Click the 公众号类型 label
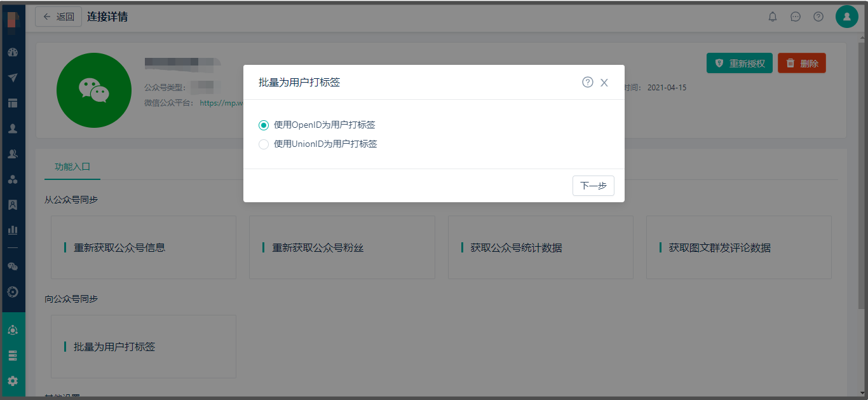 coord(166,88)
